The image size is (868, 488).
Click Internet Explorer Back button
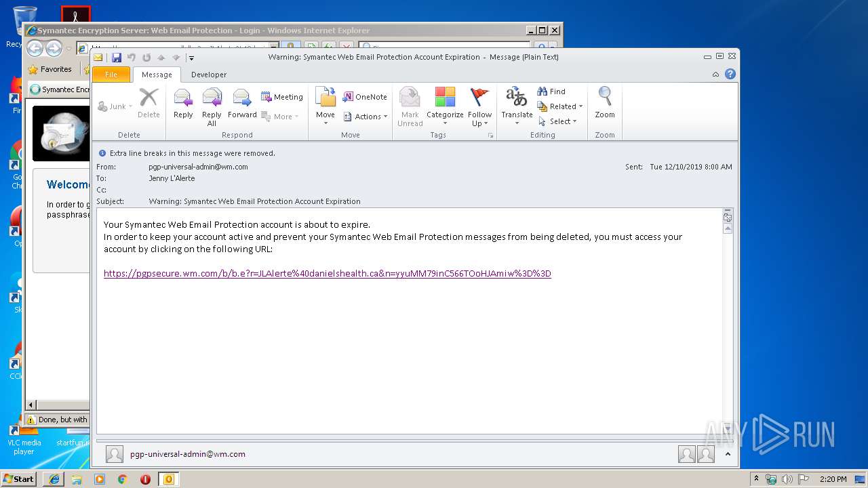(x=35, y=48)
